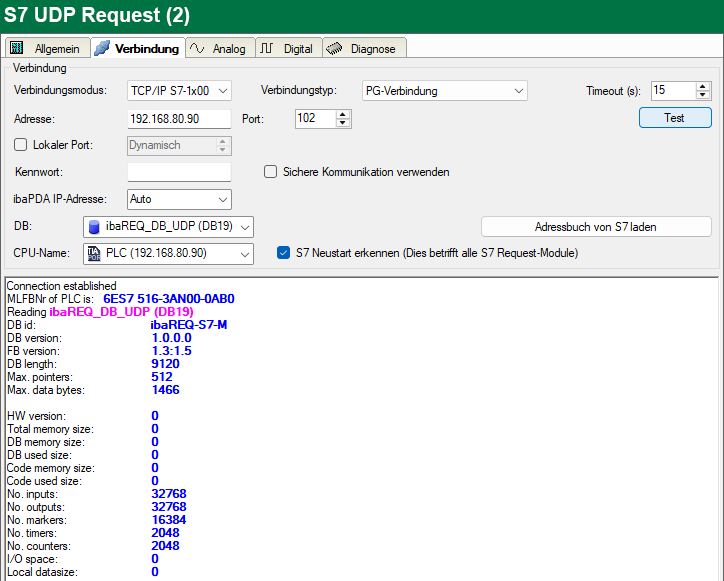Click the Verbindung tab plug icon
The height and width of the screenshot is (581, 724).
click(x=103, y=48)
